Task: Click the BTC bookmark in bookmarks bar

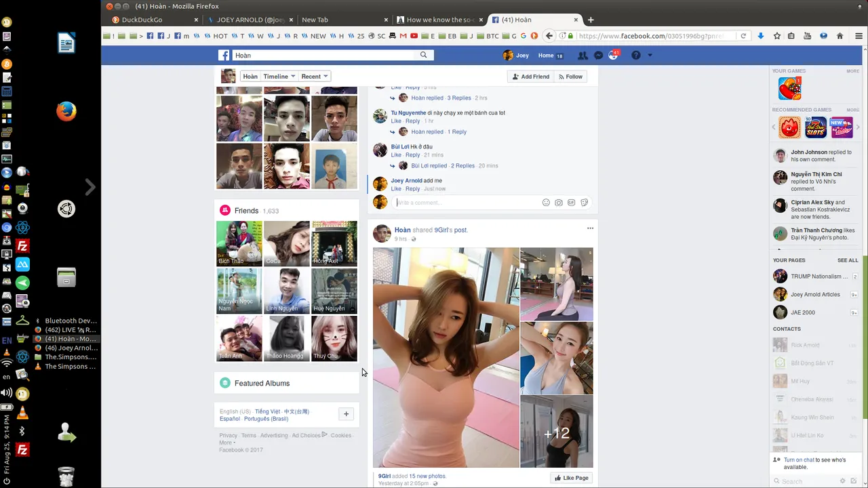Action: click(488, 36)
